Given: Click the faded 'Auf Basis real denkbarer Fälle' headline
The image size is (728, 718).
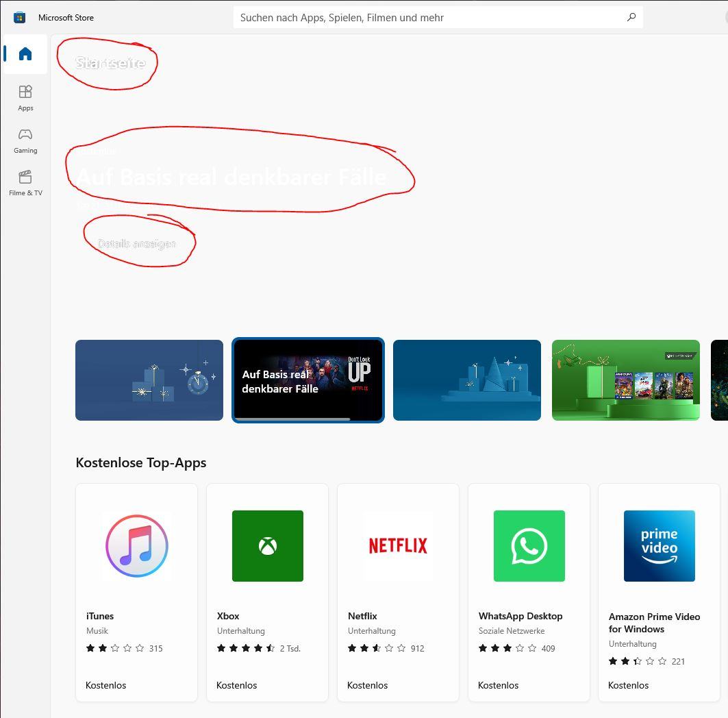Looking at the screenshot, I should pyautogui.click(x=231, y=177).
